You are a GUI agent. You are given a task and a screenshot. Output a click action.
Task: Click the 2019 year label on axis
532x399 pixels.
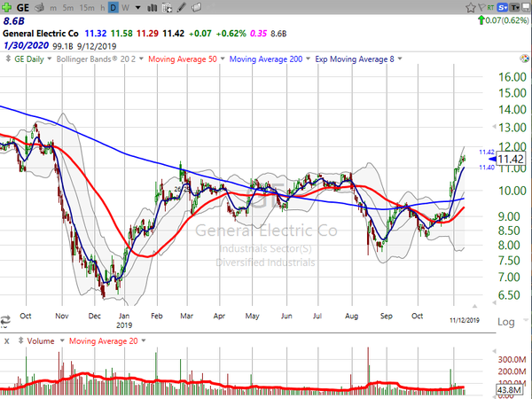point(124,325)
